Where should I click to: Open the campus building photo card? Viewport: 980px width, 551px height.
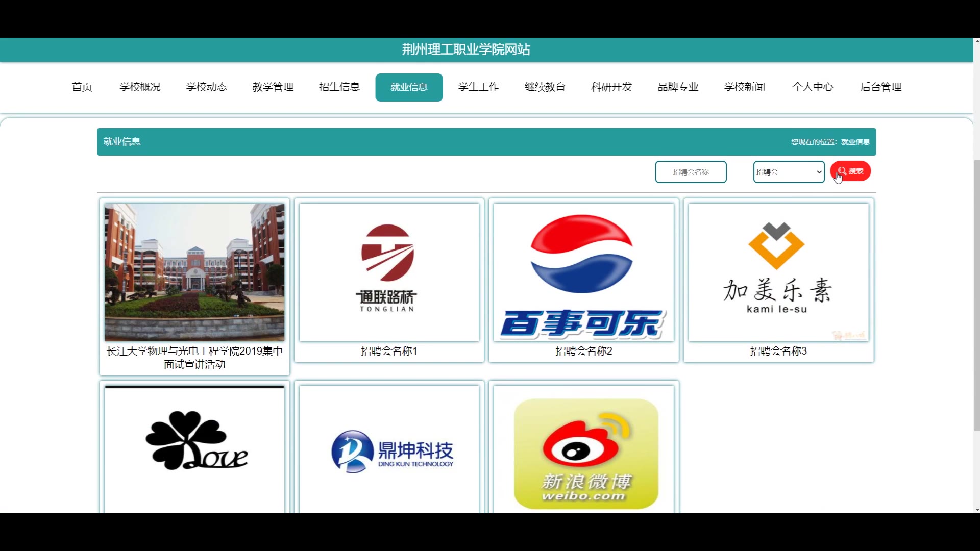tap(194, 272)
